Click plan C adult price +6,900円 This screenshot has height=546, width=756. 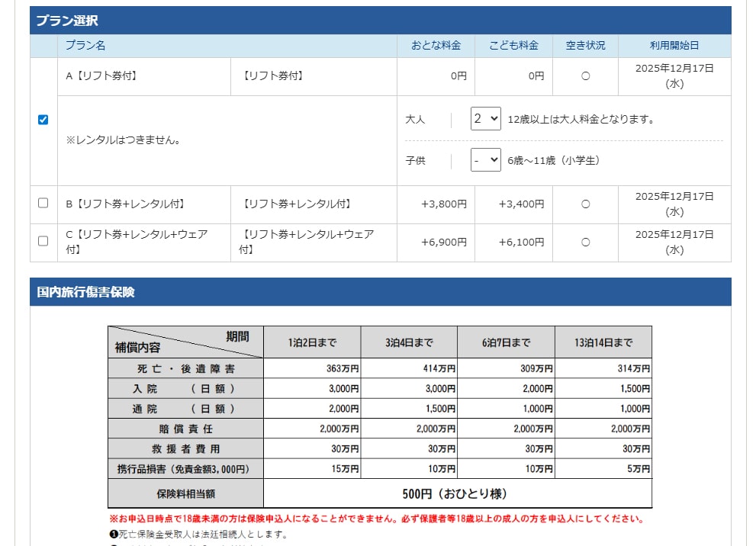point(443,242)
